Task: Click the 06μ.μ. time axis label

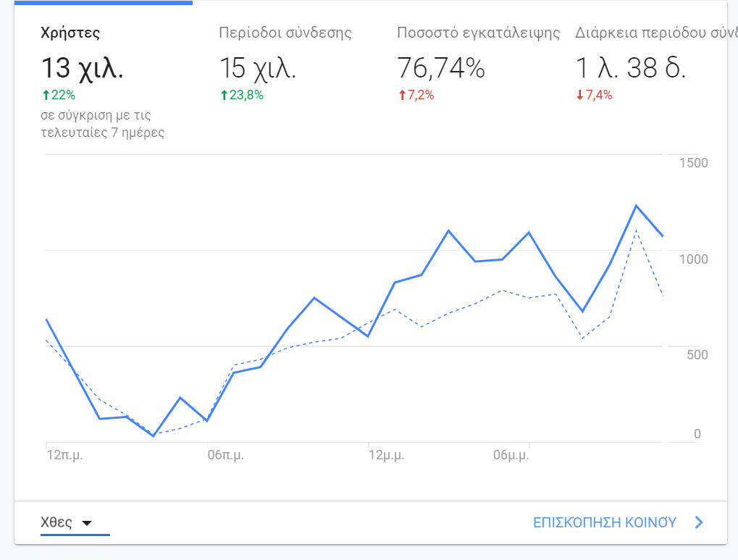Action: [510, 456]
